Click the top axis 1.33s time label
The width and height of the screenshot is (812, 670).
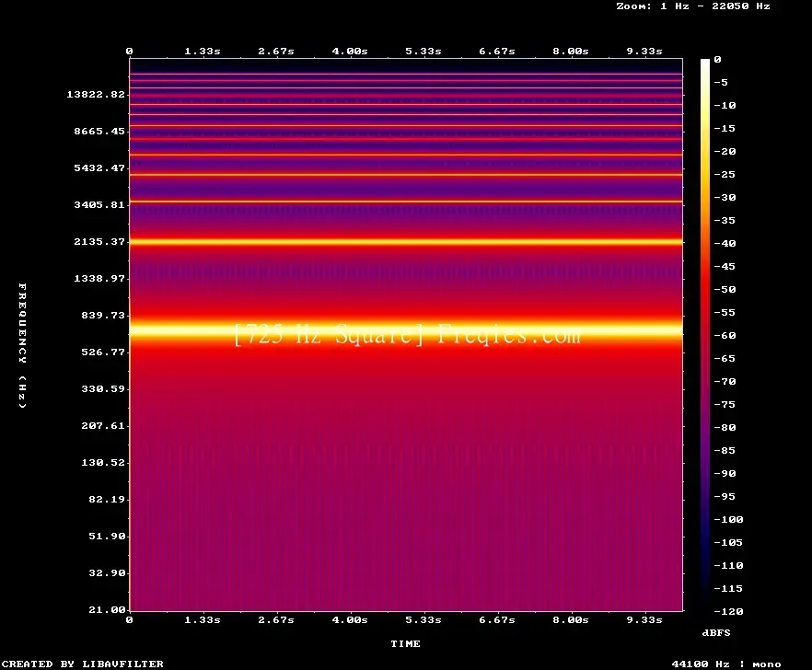tap(203, 51)
